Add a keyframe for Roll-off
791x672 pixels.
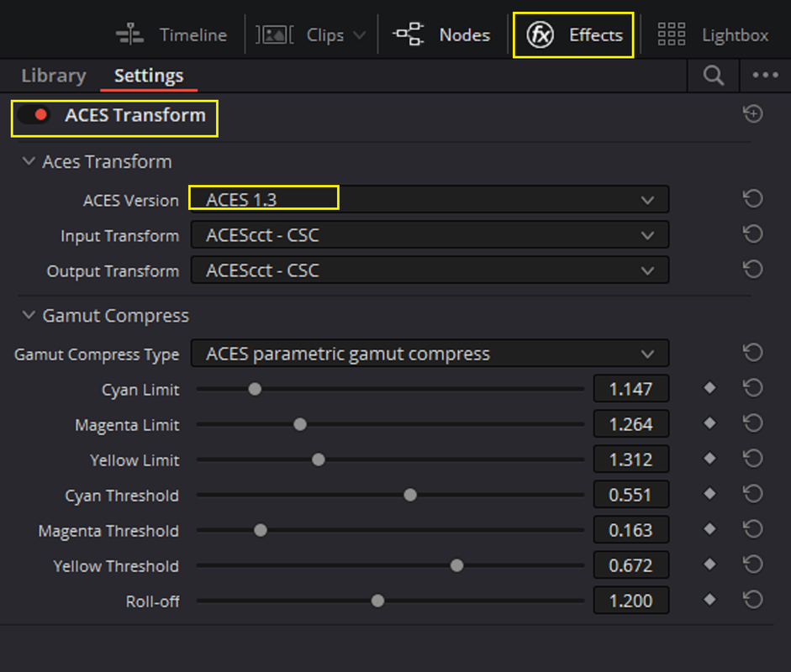pos(709,600)
